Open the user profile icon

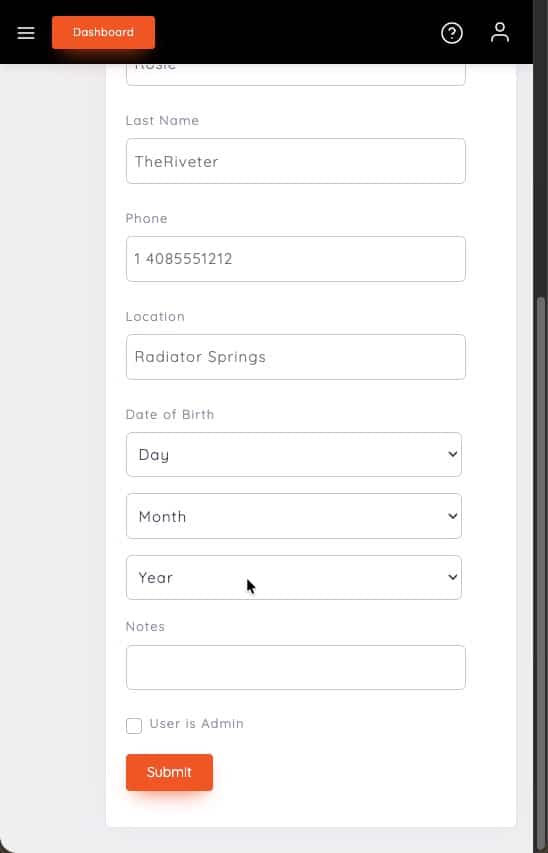click(x=500, y=33)
